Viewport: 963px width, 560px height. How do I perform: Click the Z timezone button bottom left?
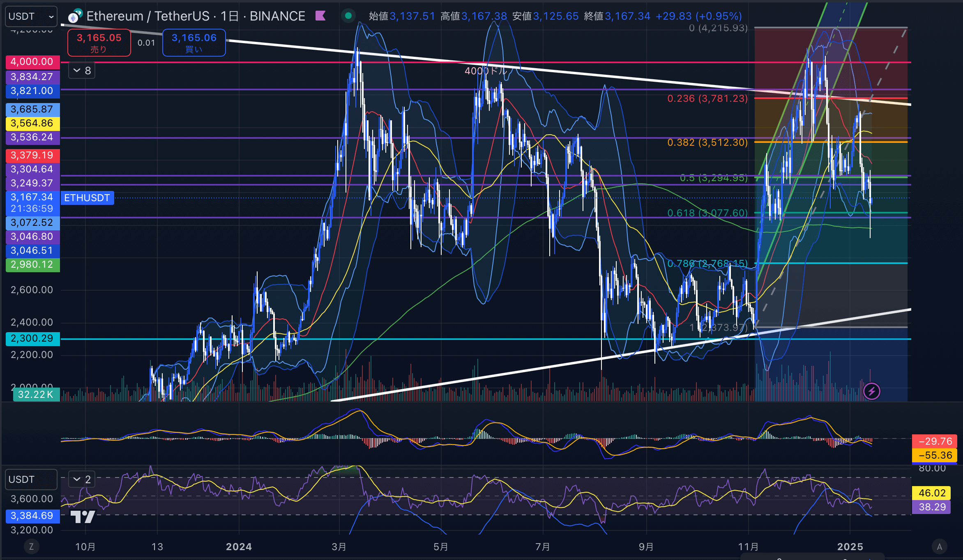[31, 546]
